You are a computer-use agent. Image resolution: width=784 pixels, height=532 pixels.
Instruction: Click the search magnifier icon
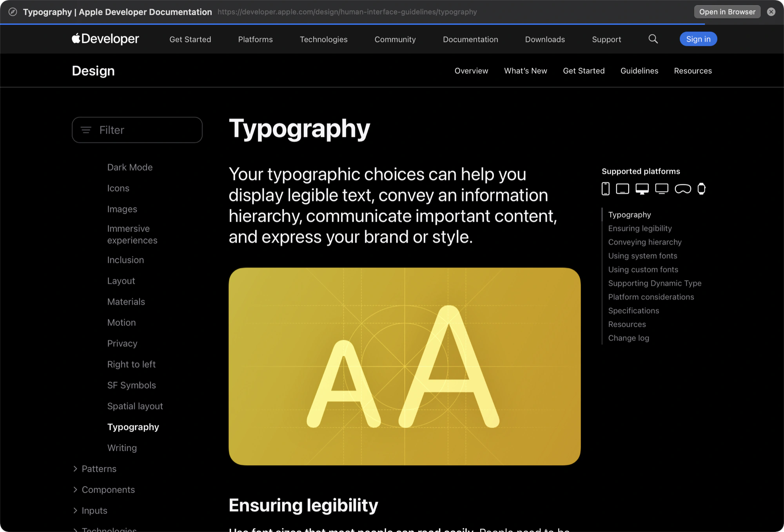[x=653, y=39]
